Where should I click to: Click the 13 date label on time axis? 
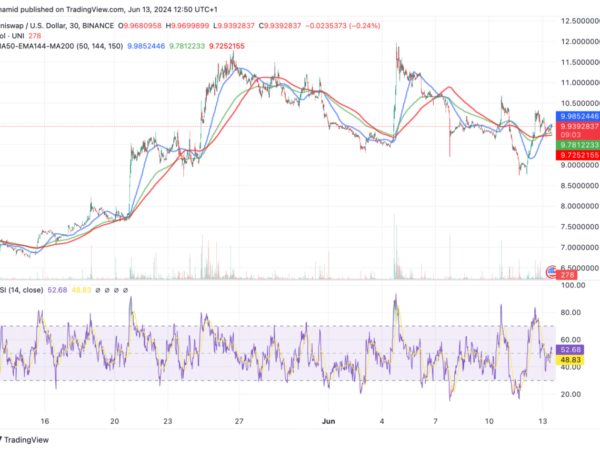[x=542, y=421]
